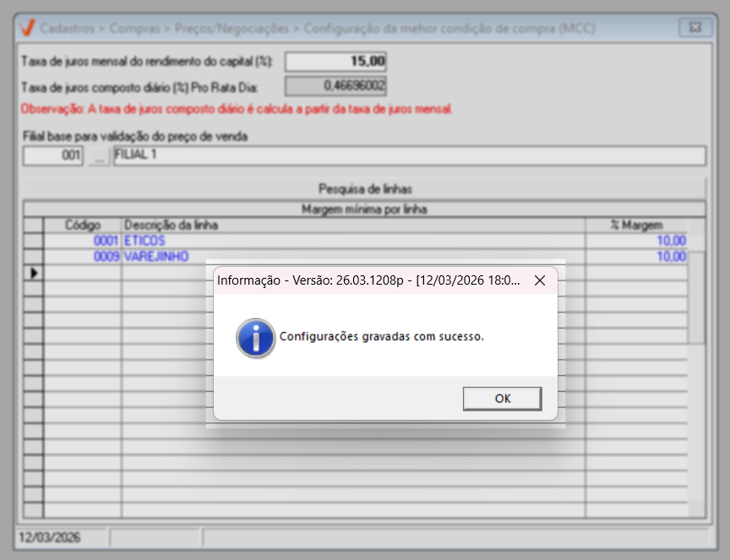Click the margin value 10,00 for ETICOS

[636, 241]
